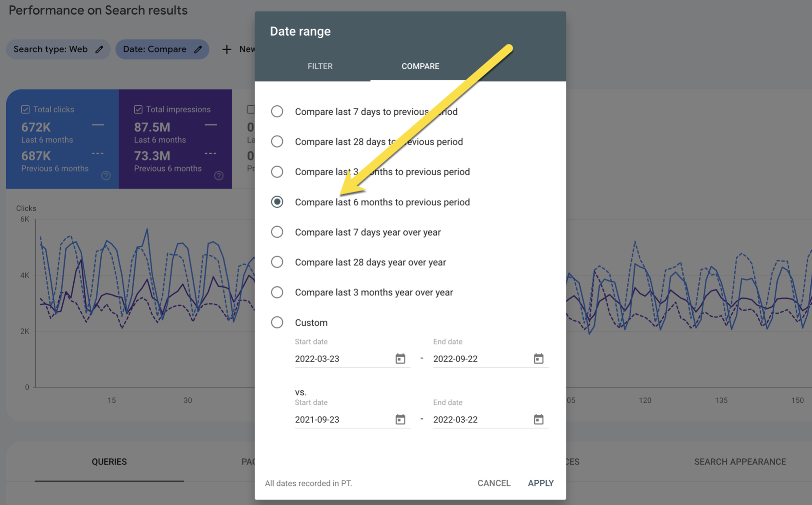Open calendar picker for 2022-03-22 end date

pos(538,420)
